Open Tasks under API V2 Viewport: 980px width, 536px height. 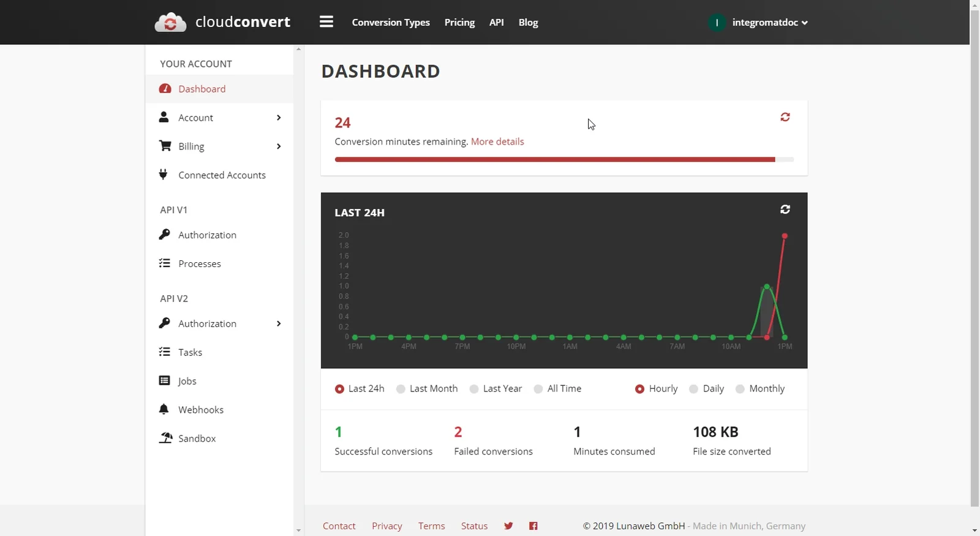(x=219, y=352)
